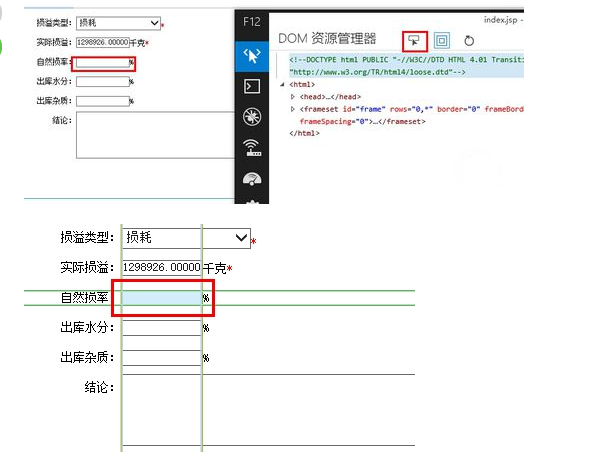Expand the head node in DOM tree
The height and width of the screenshot is (463, 597).
(x=292, y=97)
